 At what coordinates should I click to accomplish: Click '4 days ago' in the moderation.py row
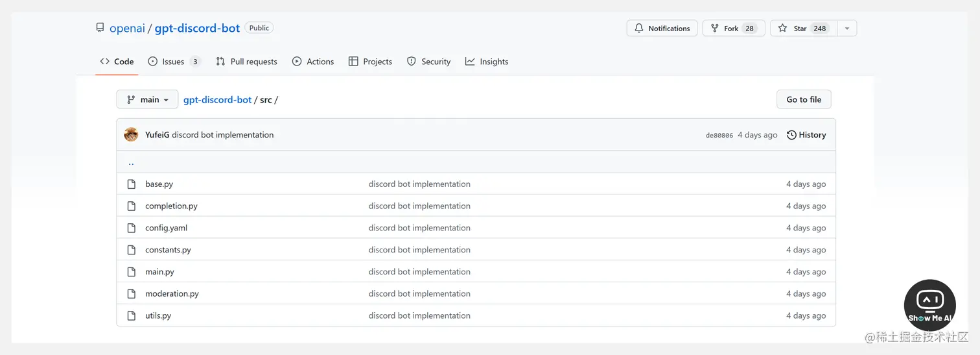(806, 294)
